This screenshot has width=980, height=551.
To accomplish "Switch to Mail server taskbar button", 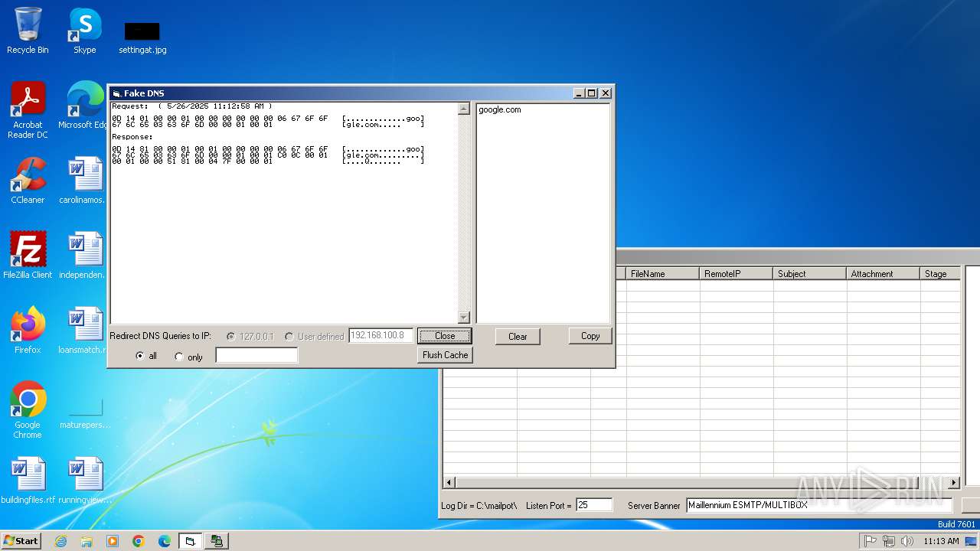I will click(217, 541).
